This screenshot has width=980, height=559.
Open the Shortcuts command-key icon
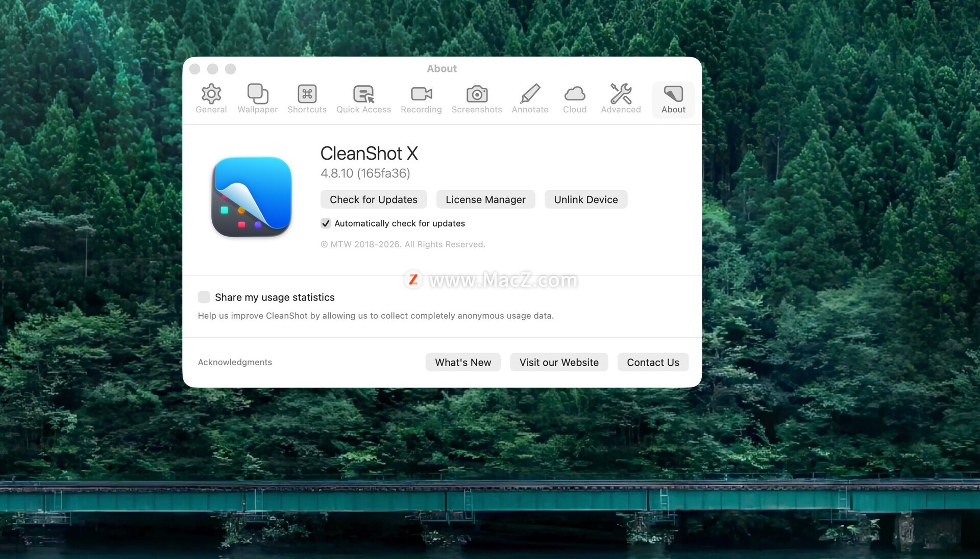tap(307, 94)
